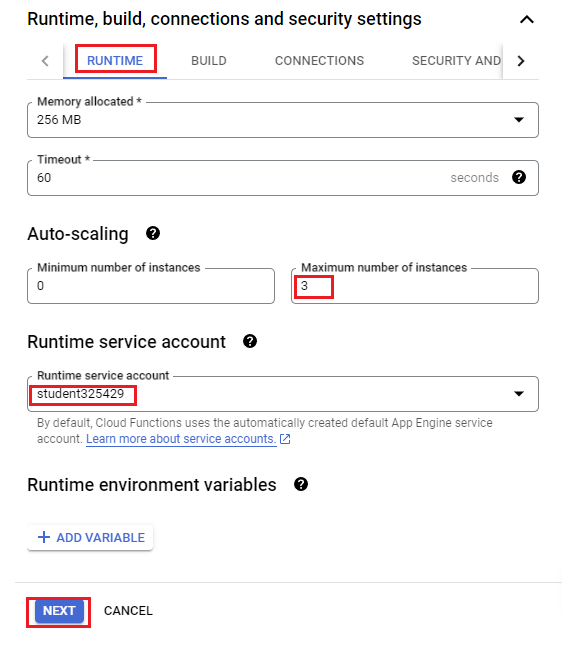Open Runtime environment variables help icon
This screenshot has height=645, width=572.
(x=301, y=484)
